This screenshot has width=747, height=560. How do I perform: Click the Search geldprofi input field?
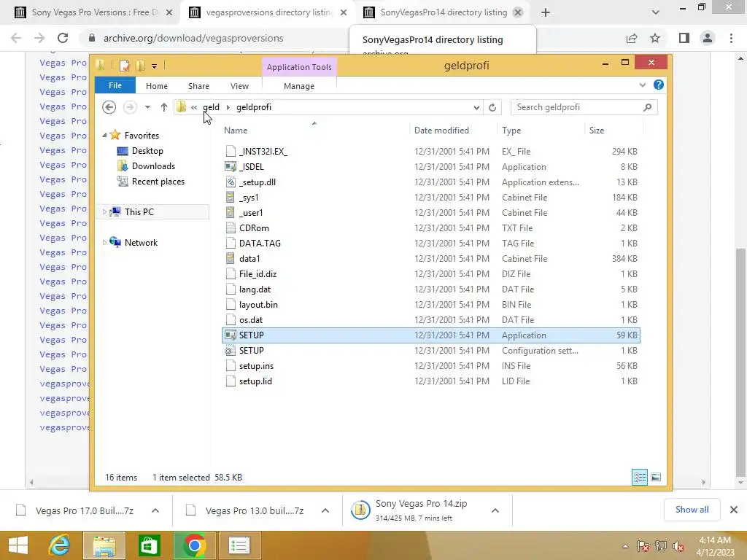pos(576,108)
